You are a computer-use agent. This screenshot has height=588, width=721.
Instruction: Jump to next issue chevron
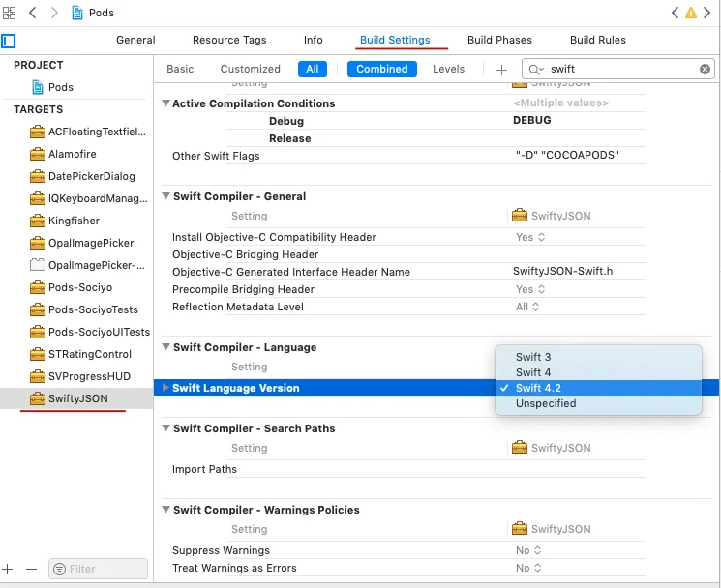[x=706, y=13]
